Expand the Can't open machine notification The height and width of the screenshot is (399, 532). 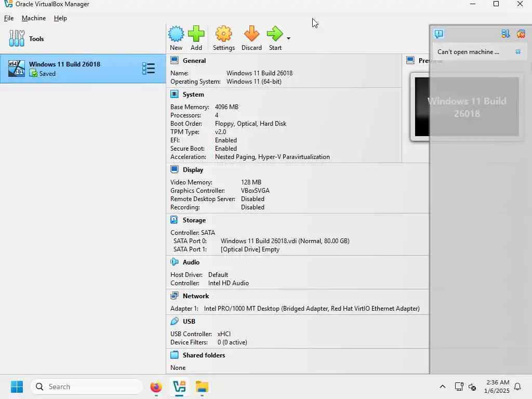click(x=468, y=51)
